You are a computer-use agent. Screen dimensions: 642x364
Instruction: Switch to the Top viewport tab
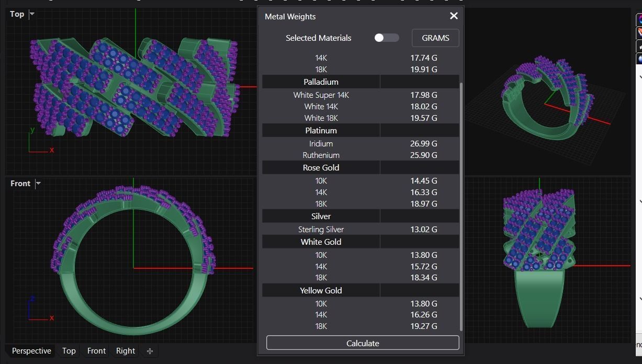point(69,351)
